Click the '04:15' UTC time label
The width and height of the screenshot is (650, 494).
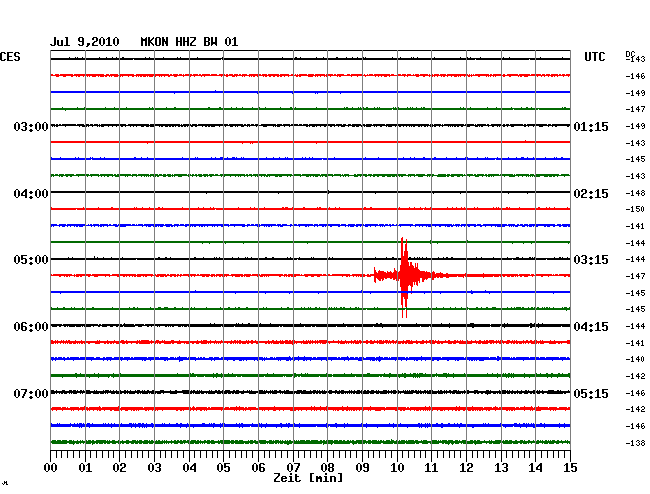tap(591, 327)
